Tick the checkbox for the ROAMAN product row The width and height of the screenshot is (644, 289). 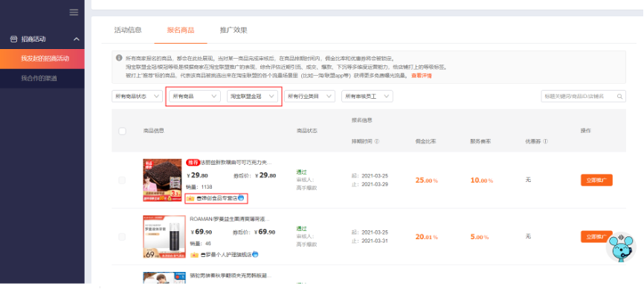pyautogui.click(x=122, y=237)
